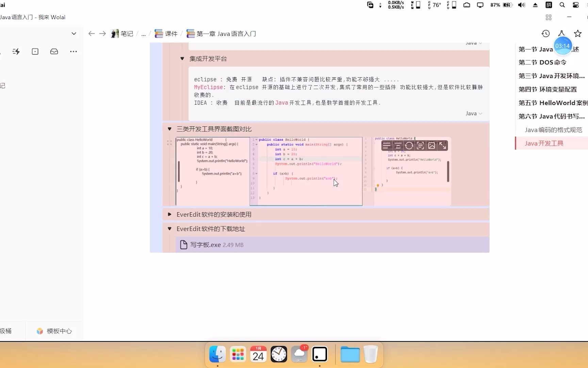Image resolution: width=588 pixels, height=368 pixels.
Task: Open the input method menu in the menu bar
Action: coord(549,5)
